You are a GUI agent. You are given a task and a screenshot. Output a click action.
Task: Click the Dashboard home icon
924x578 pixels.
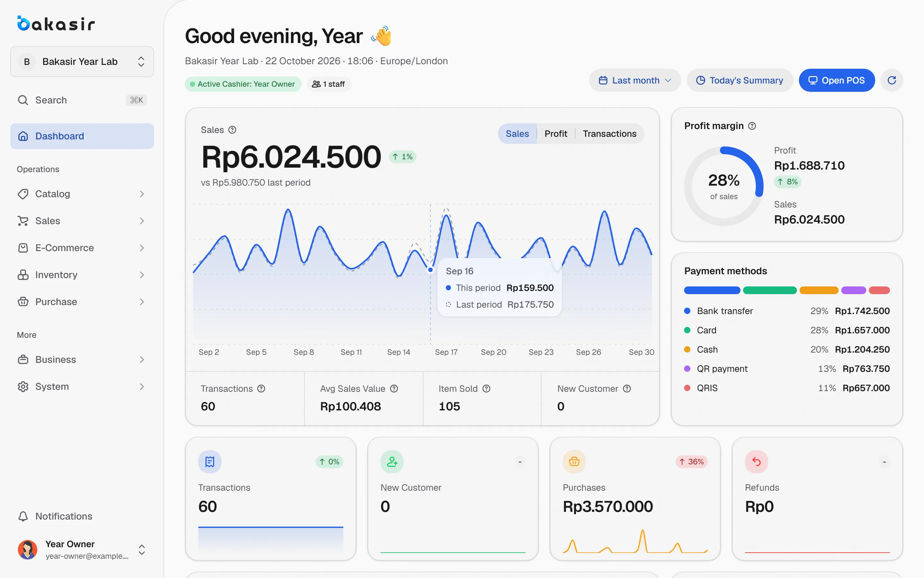pyautogui.click(x=23, y=136)
